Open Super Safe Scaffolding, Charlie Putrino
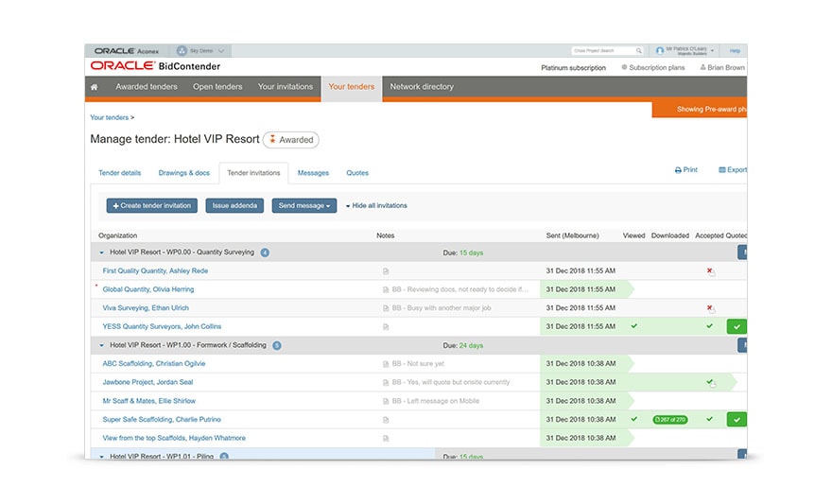This screenshot has width=832, height=504. pyautogui.click(x=162, y=420)
